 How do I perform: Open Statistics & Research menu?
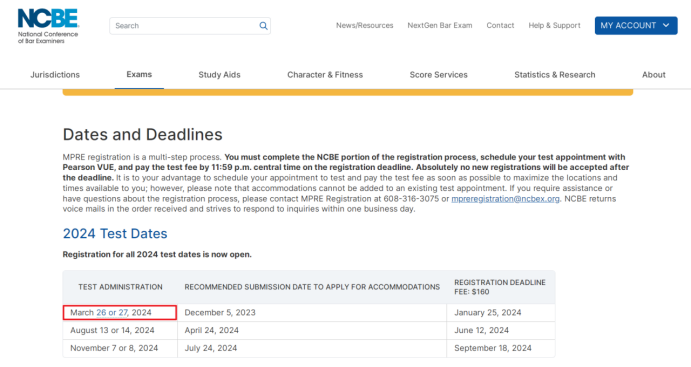555,75
